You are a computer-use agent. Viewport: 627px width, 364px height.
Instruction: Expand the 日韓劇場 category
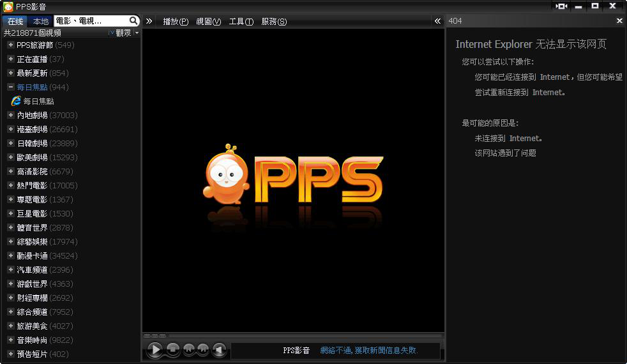(x=11, y=143)
